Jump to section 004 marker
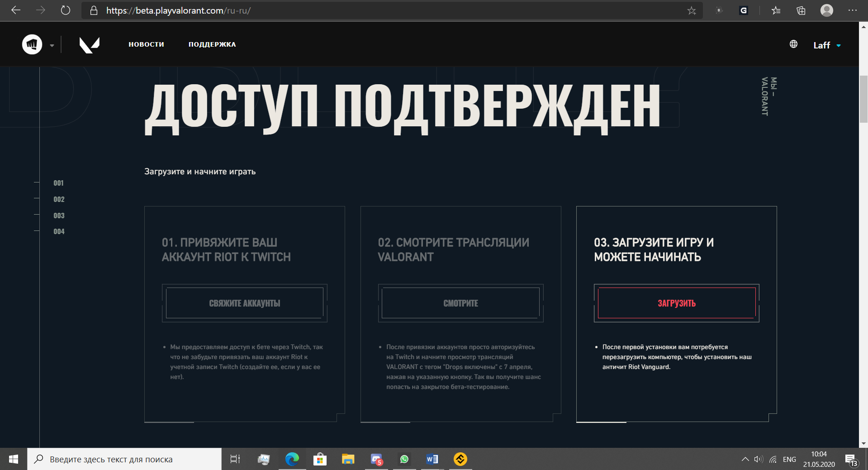The height and width of the screenshot is (470, 868). [59, 231]
